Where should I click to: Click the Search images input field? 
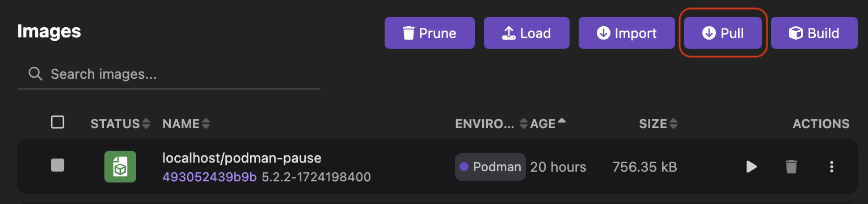click(169, 74)
